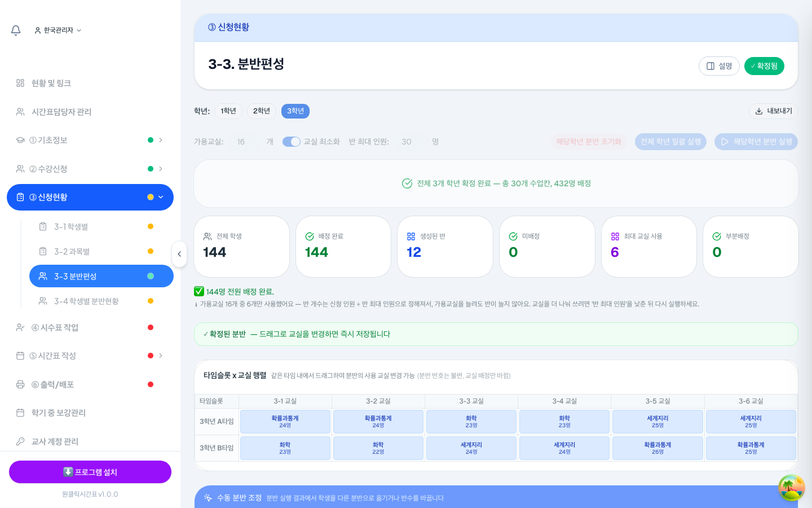
Task: Open ⑤ 시간표 작성 section
Action: [x=90, y=356]
